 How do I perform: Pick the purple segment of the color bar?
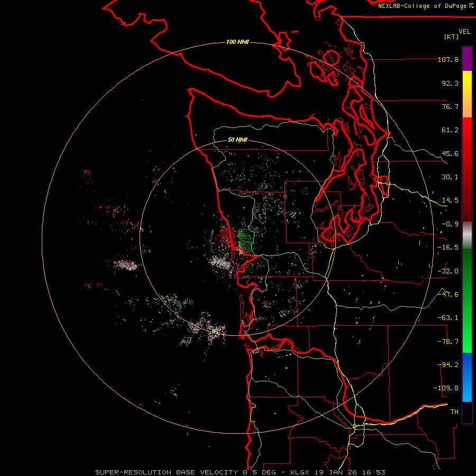(467, 59)
